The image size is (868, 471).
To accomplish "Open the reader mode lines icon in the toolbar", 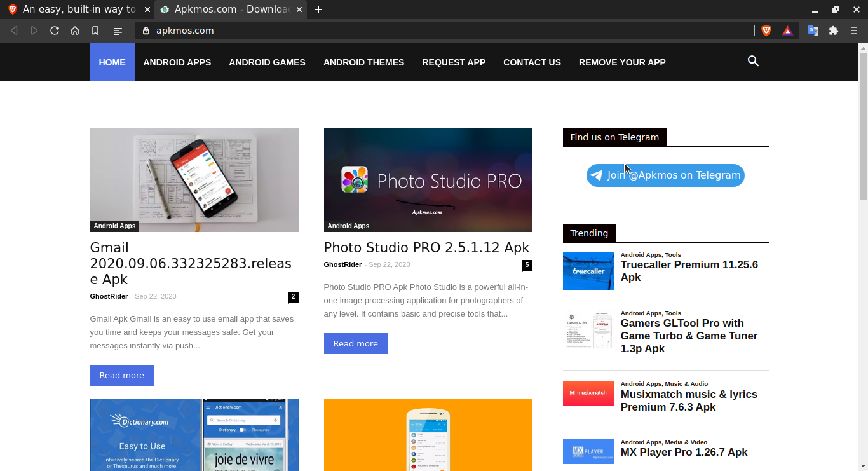I will tap(118, 31).
